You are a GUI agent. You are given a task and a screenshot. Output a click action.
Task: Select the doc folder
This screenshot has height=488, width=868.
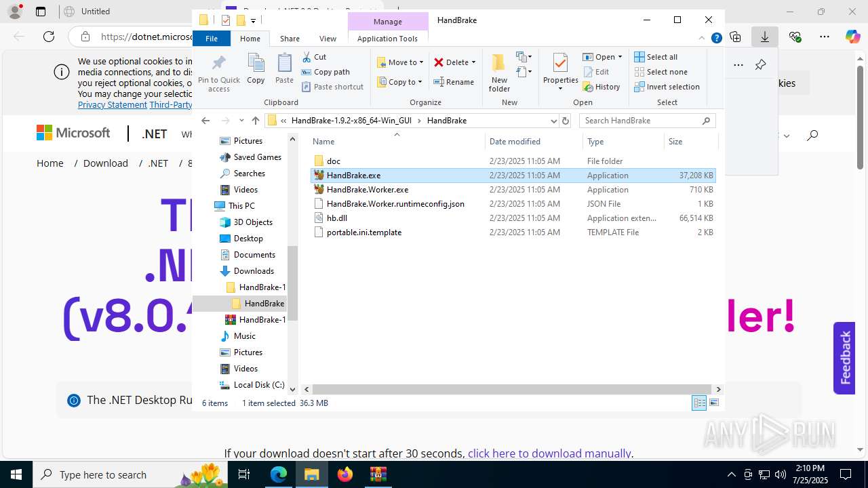[x=513, y=161]
